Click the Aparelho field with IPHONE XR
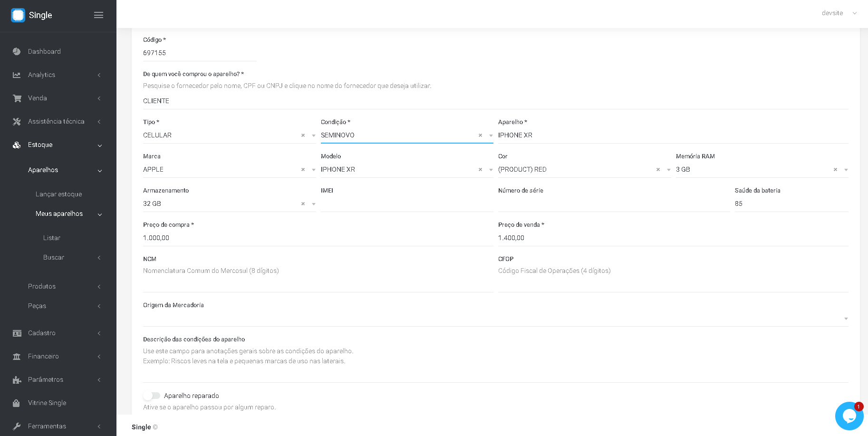Viewport: 868px width, 436px height. [673, 136]
